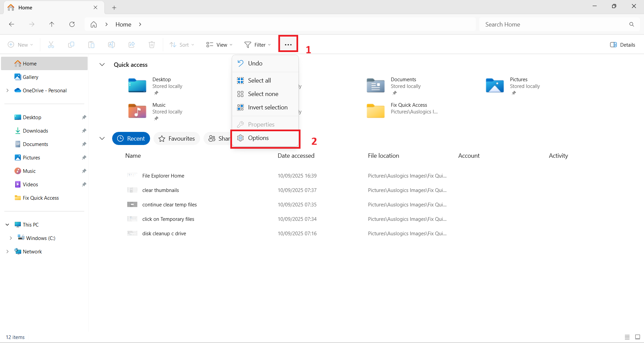This screenshot has width=644, height=343.
Task: Open Gallery in the navigation pane
Action: coord(30,77)
